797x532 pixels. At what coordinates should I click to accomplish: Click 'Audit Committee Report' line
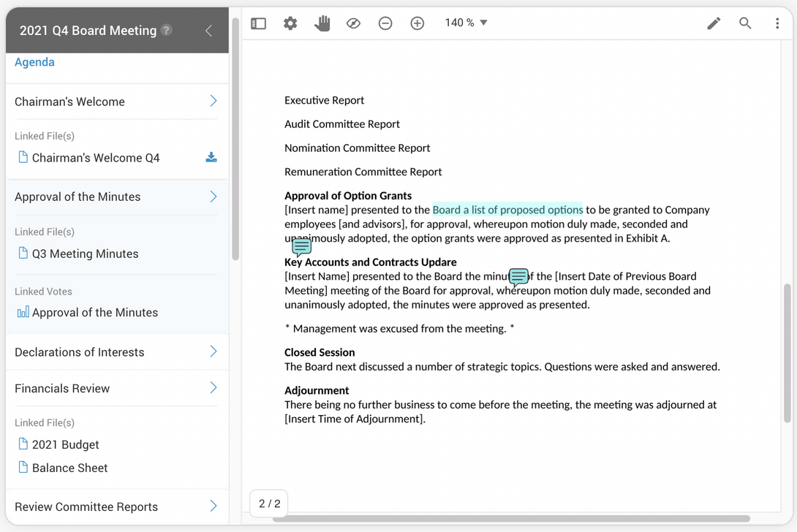click(342, 124)
